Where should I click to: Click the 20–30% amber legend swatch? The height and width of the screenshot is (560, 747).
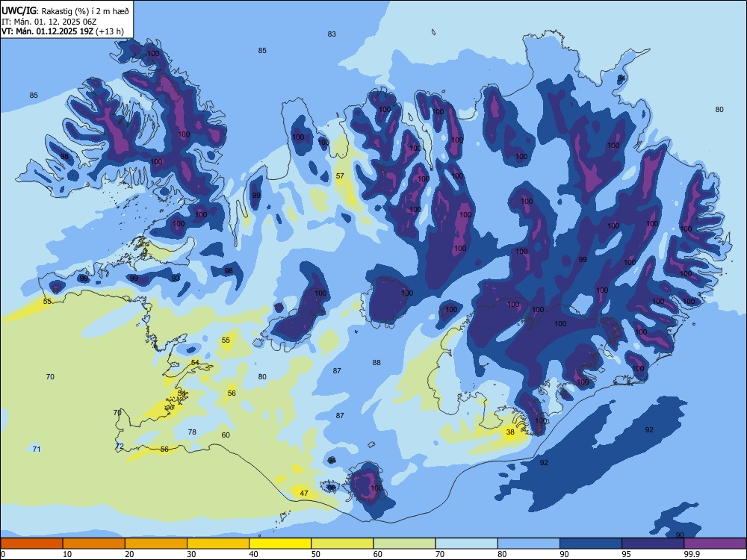156,544
